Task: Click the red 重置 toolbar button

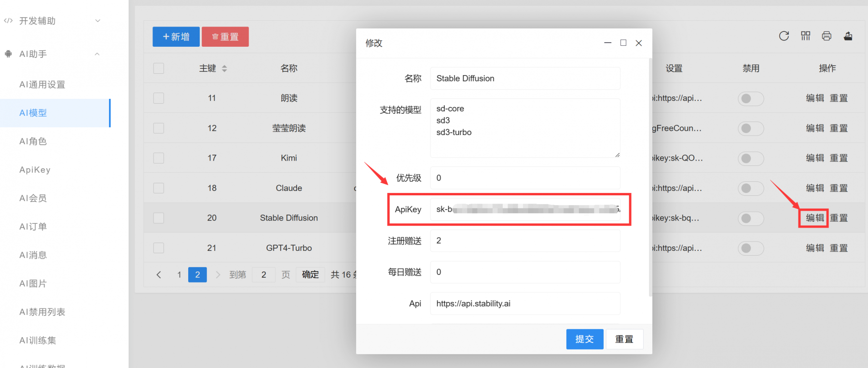Action: [x=225, y=37]
